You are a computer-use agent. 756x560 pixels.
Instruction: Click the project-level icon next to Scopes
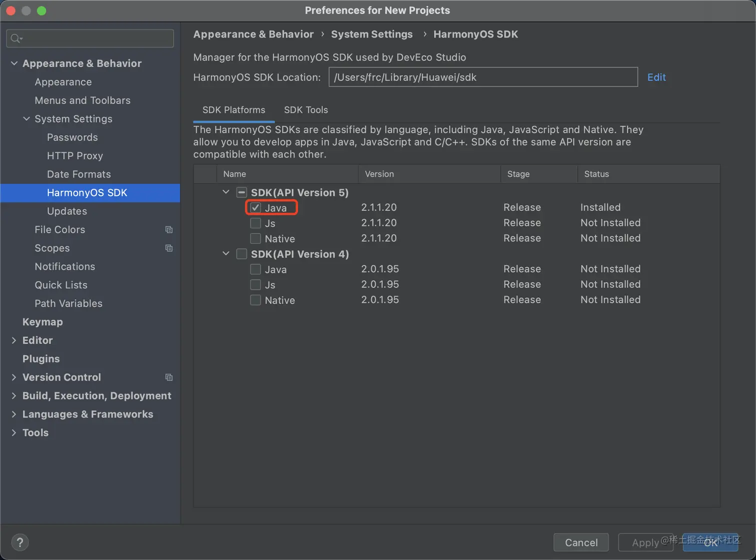click(169, 248)
